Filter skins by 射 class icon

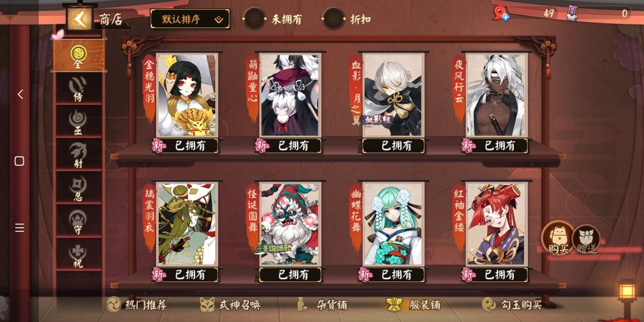click(x=79, y=155)
